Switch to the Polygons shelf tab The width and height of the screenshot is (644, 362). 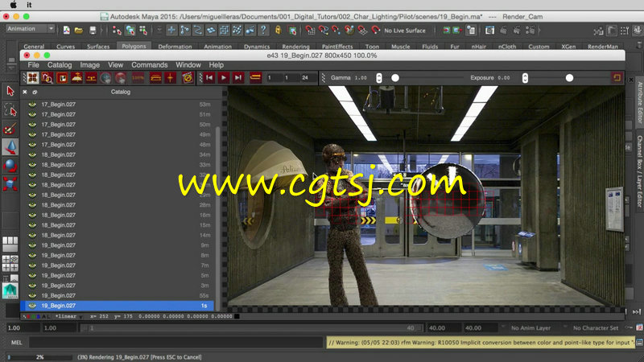pos(134,46)
